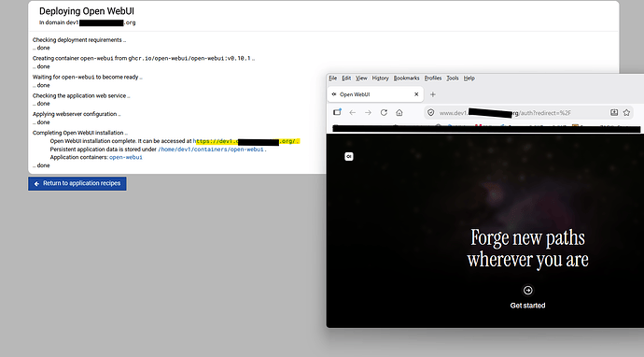Screen dimensions: 644x357
Task: Click the install app icon in address bar
Action: tap(614, 113)
